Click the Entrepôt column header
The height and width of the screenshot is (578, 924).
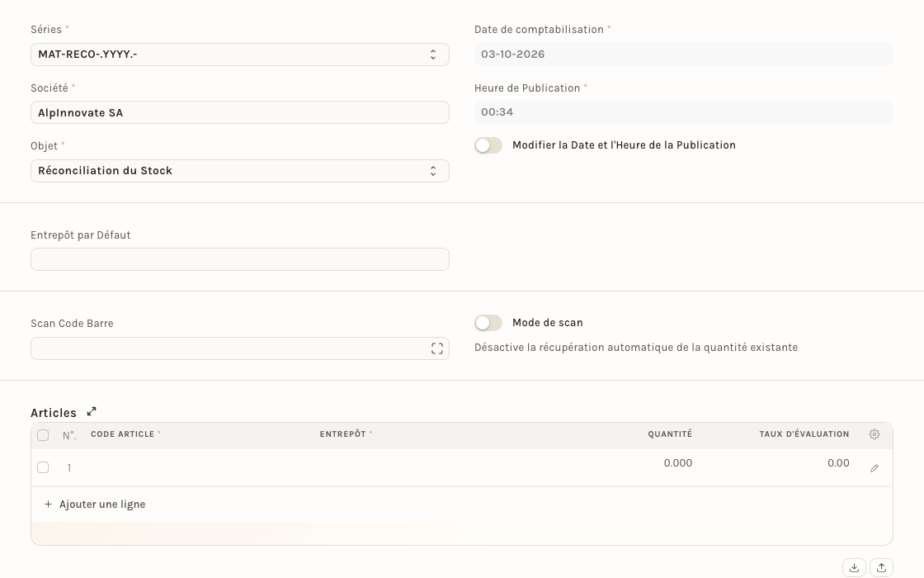tap(346, 434)
